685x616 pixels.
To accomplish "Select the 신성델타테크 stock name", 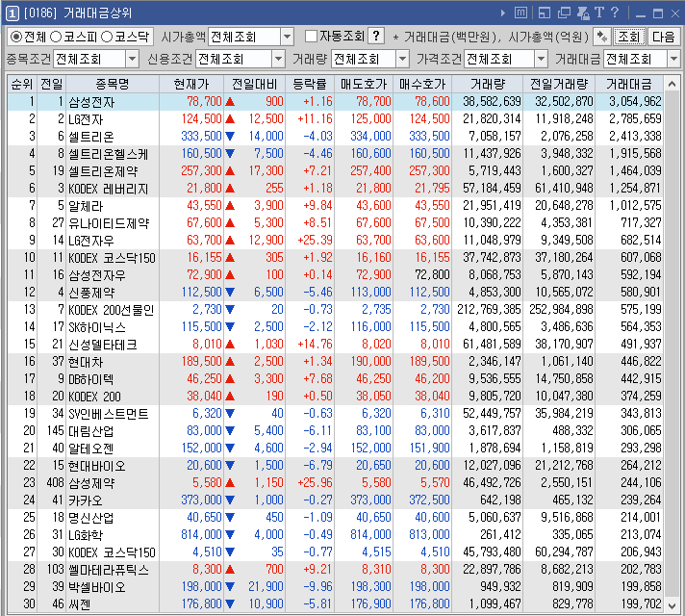I will coord(103,345).
